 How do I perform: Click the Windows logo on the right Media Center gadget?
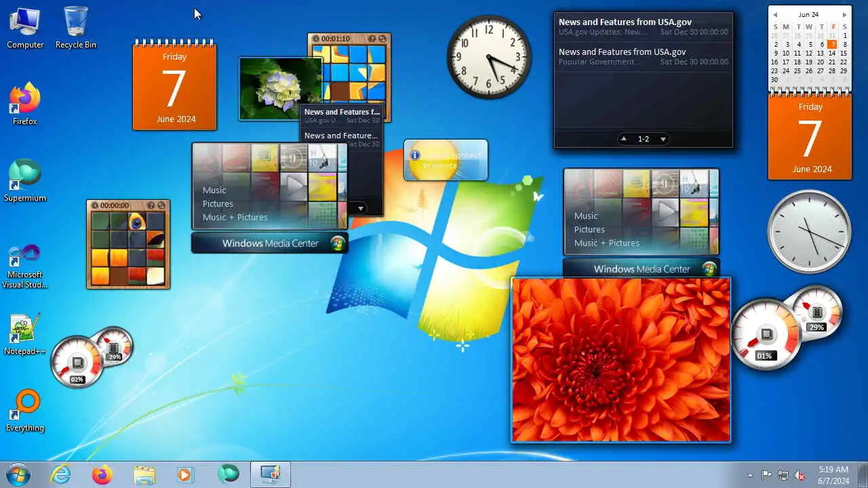(709, 269)
